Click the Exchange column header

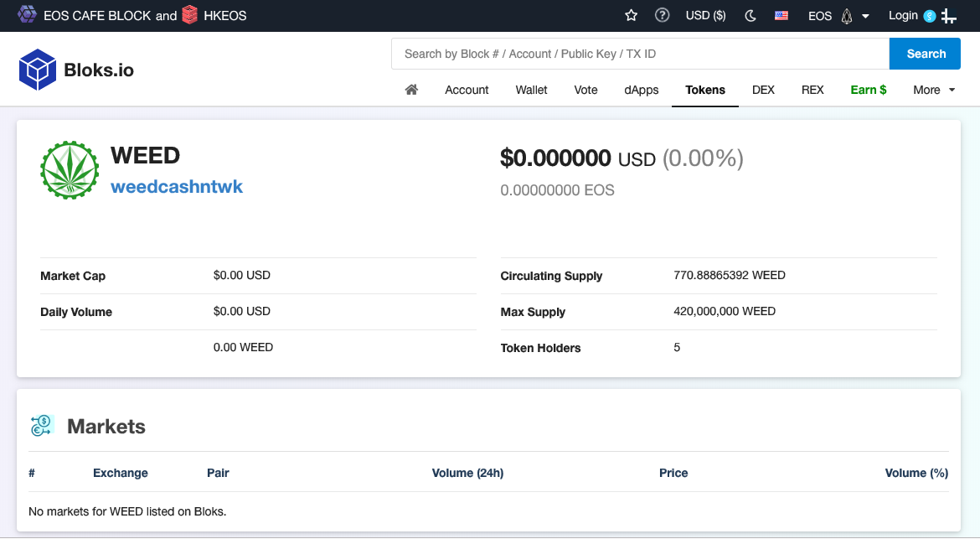[x=121, y=474]
